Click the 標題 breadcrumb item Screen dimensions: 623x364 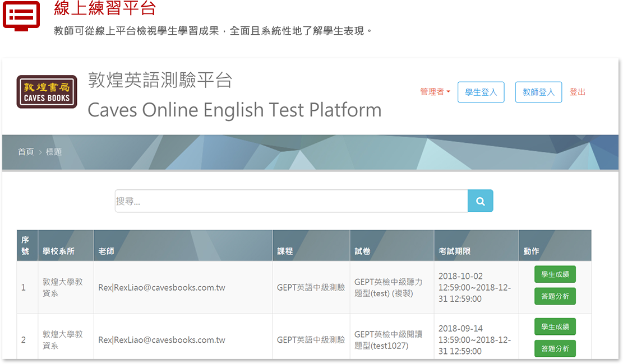[54, 152]
